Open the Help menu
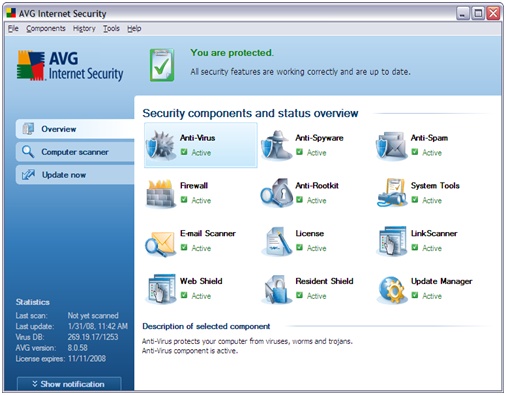Screen dimensions: 506x395 click(134, 29)
